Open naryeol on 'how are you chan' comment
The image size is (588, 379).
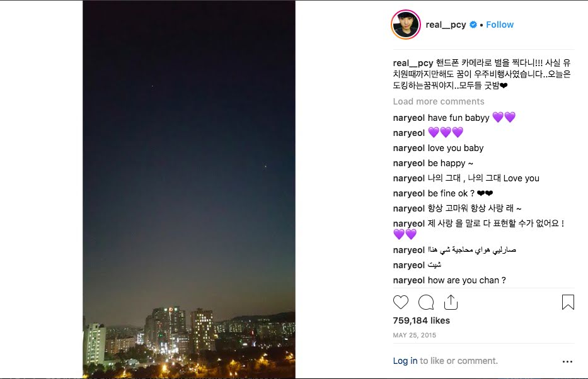(409, 280)
